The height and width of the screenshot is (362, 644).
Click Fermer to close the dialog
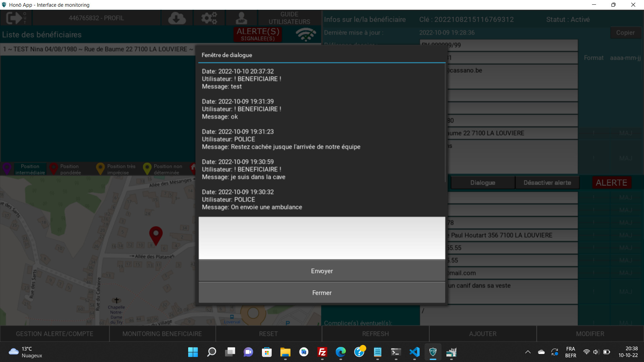click(x=322, y=293)
